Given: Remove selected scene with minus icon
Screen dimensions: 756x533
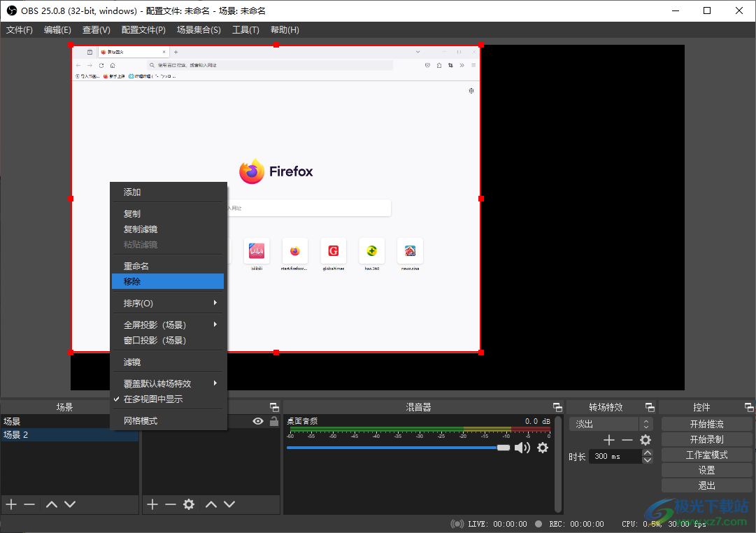Looking at the screenshot, I should click(x=29, y=504).
